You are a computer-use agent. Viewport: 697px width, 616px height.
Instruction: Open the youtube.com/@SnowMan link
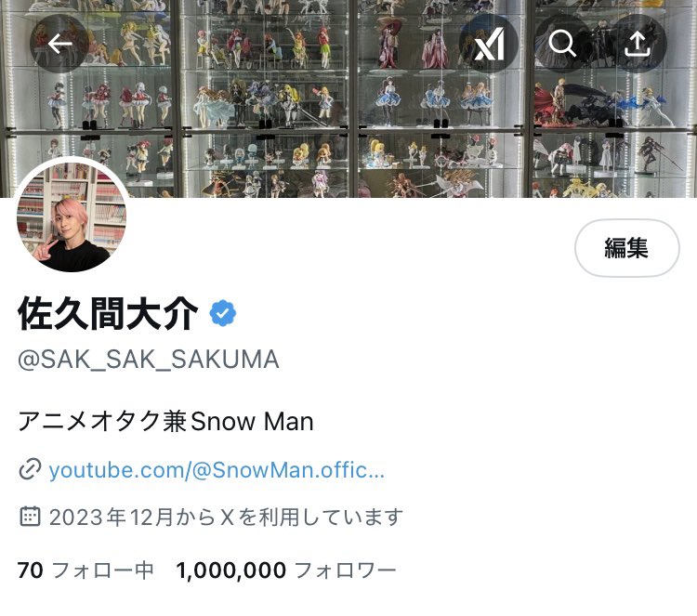point(217,470)
